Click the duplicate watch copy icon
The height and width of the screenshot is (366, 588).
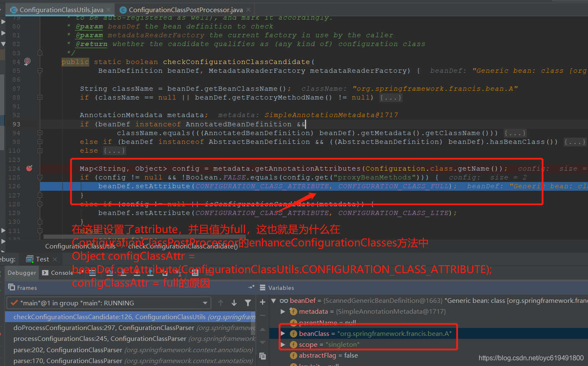coord(263,356)
